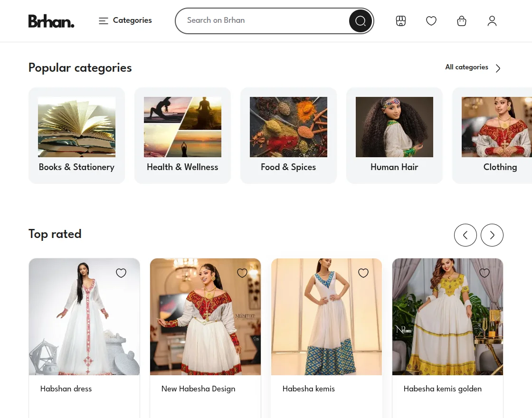
Task: Open your wishlist via the heart icon
Action: point(431,21)
